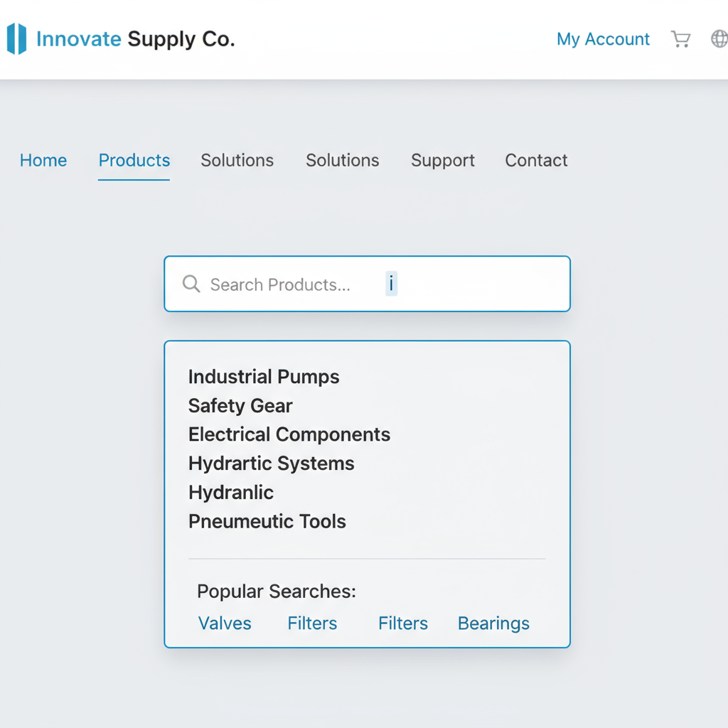The width and height of the screenshot is (728, 728).
Task: Select the Hydranlic suggestion entry
Action: 231,493
